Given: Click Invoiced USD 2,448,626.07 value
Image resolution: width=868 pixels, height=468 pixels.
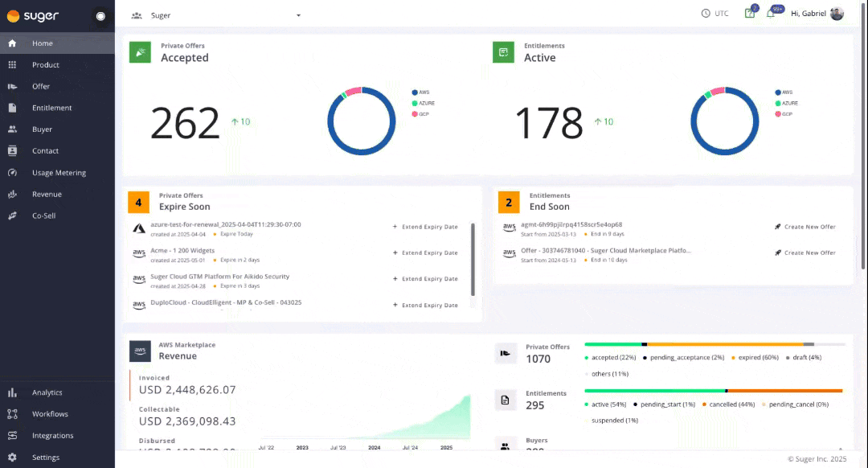Looking at the screenshot, I should [187, 390].
